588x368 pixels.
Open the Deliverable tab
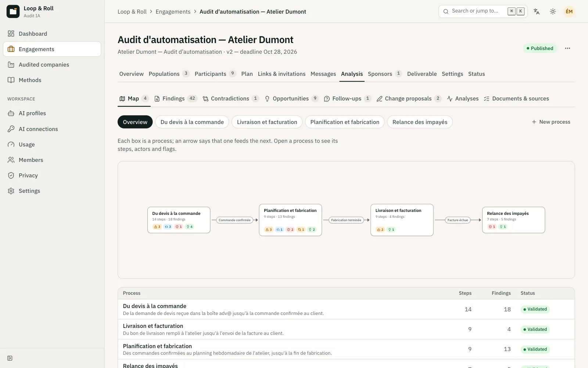pyautogui.click(x=422, y=74)
